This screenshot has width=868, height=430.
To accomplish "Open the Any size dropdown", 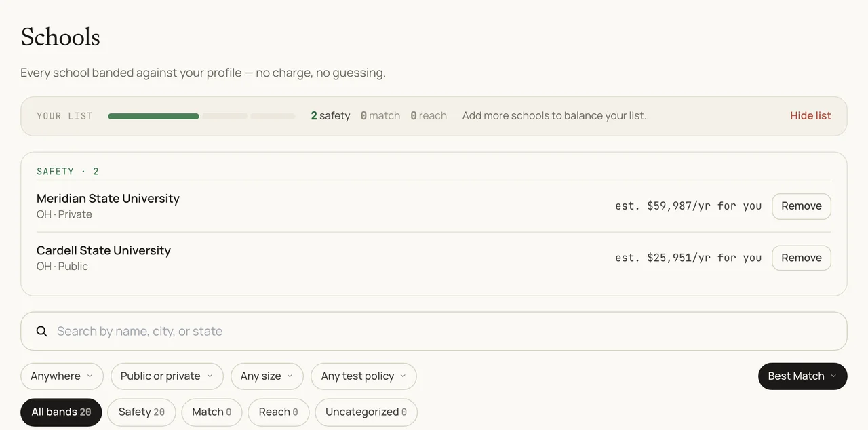I will 267,376.
